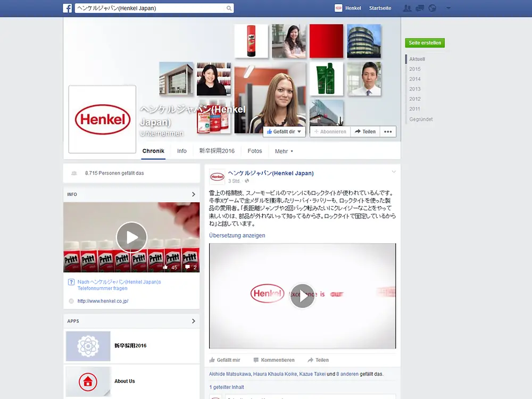Open Startseite in top bar

(380, 8)
